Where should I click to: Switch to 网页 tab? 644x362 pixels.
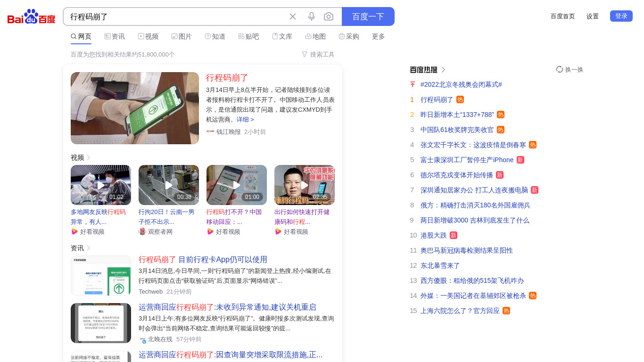(x=81, y=36)
